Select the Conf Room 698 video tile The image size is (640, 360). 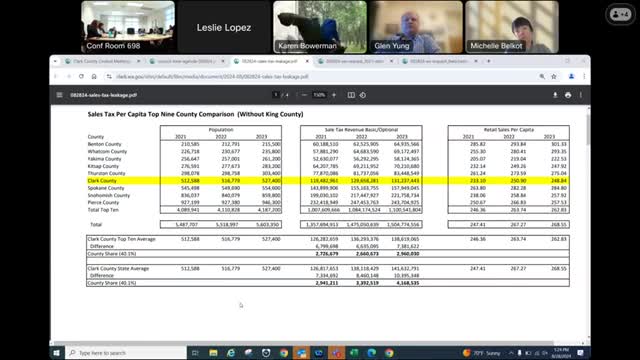(x=128, y=27)
